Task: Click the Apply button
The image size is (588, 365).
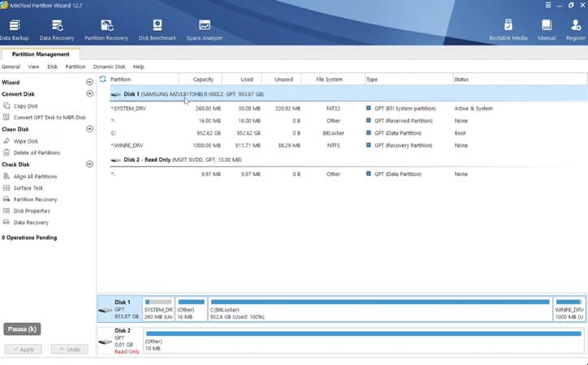Action: (x=24, y=350)
